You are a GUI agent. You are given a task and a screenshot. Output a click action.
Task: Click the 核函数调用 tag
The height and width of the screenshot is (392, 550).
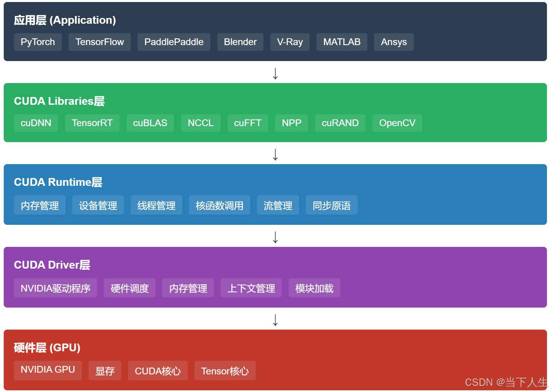coord(220,205)
